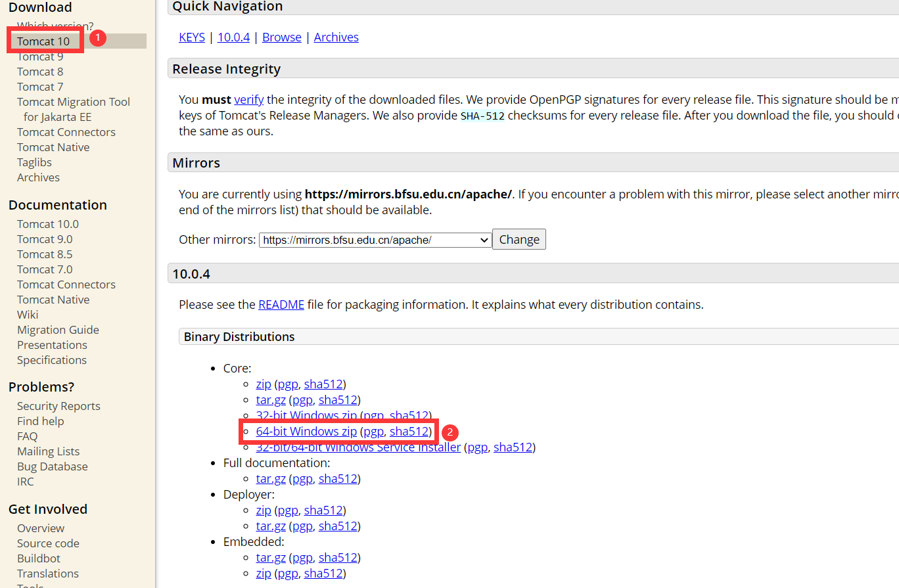Open the Translations sidebar link

(48, 574)
